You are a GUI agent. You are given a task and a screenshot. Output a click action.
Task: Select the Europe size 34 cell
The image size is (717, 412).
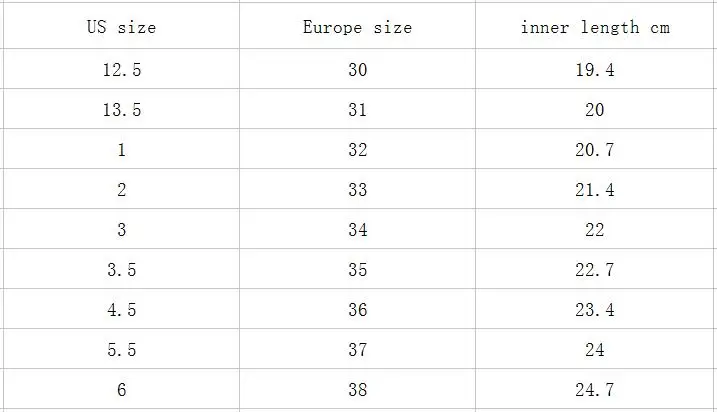tap(357, 229)
